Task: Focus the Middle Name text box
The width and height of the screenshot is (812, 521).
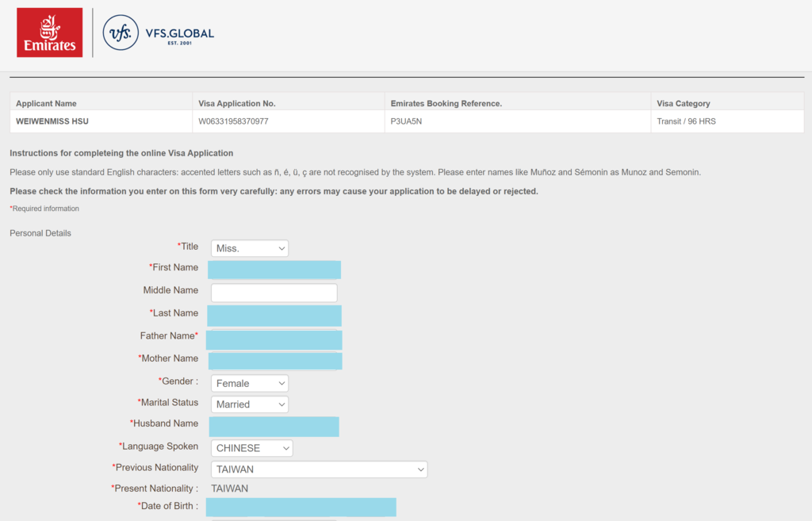Action: (274, 293)
